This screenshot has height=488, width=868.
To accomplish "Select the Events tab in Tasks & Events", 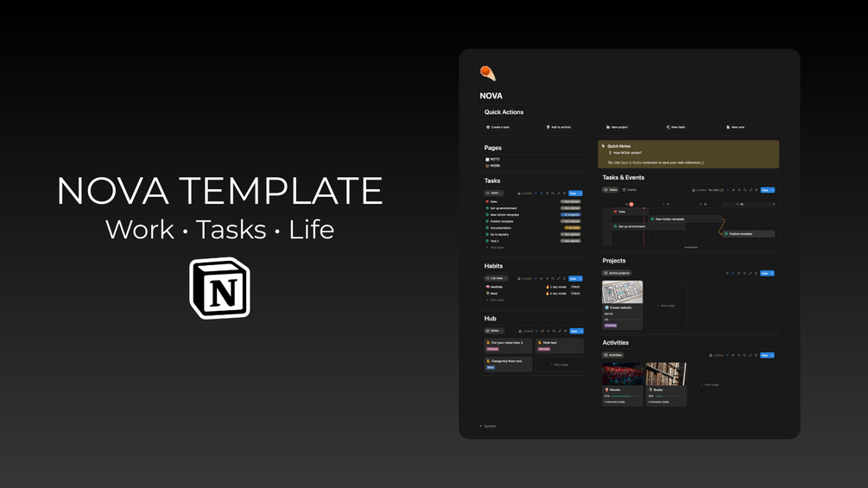I will (x=630, y=190).
